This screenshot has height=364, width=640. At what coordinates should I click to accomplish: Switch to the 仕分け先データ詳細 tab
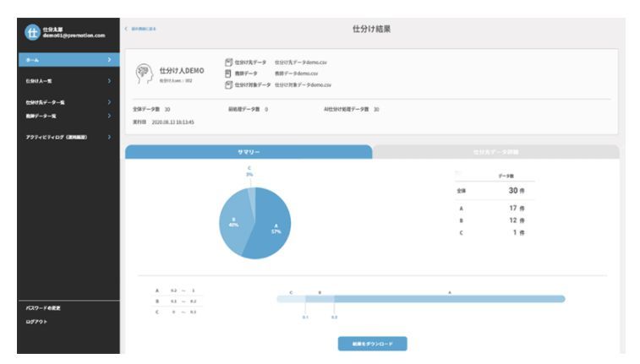click(x=495, y=151)
